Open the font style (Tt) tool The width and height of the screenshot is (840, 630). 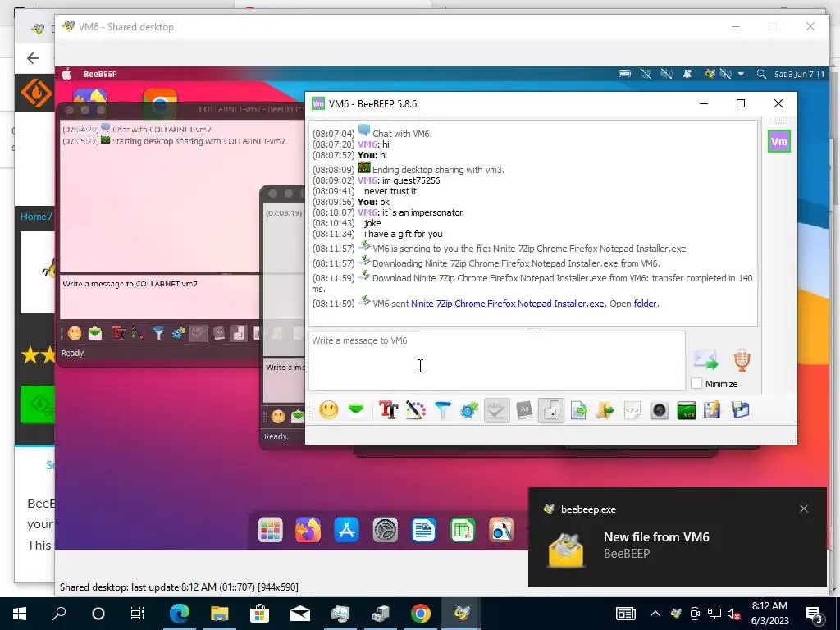click(388, 410)
